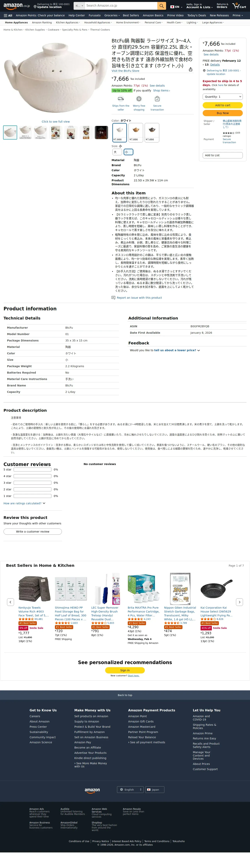Select black pot color swatch

coord(152,133)
